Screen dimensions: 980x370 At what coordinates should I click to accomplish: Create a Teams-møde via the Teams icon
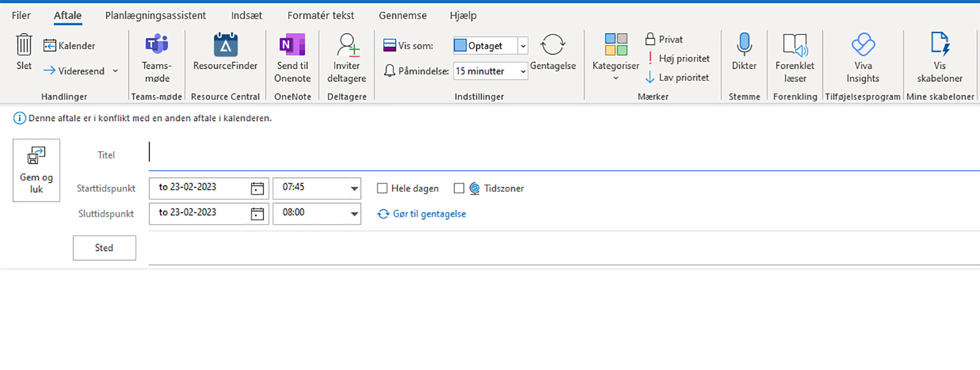click(157, 45)
